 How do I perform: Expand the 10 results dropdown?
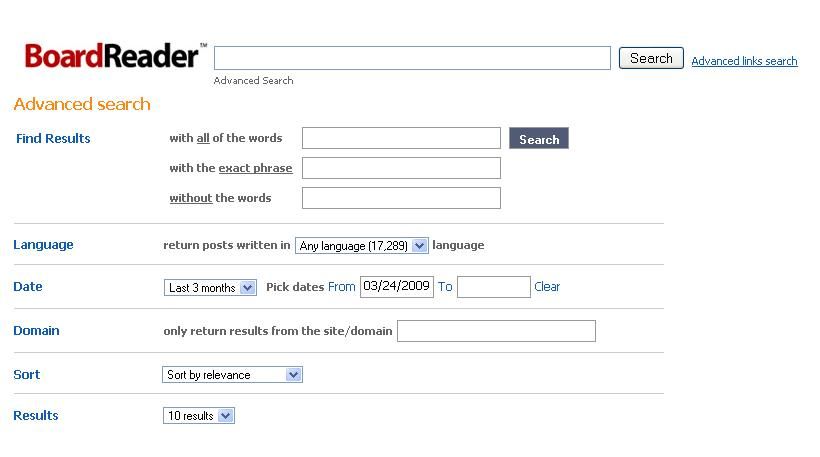(199, 416)
